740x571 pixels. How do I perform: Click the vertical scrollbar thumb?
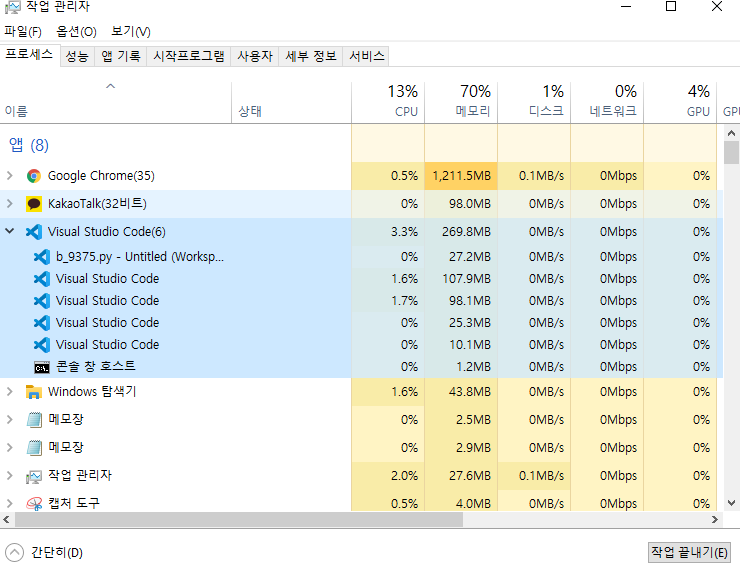pyautogui.click(x=732, y=152)
